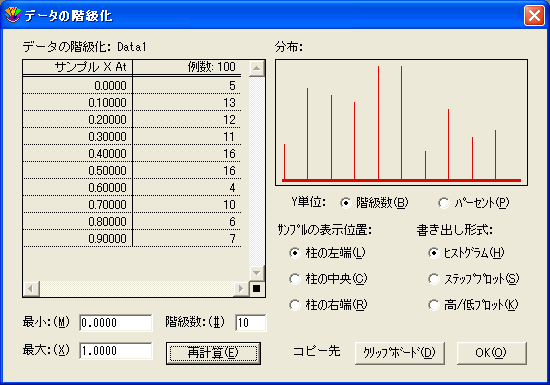550x385 pixels.
Task: Close the データの階級化 dialog
Action: click(534, 16)
